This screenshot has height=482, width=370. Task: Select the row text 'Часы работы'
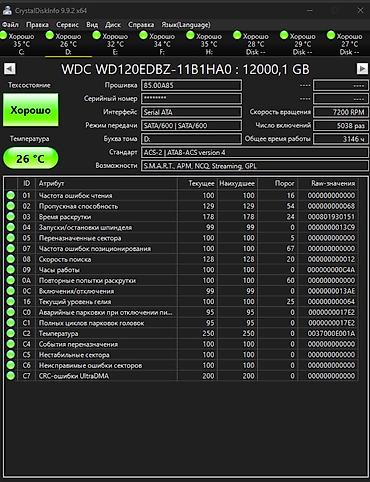(59, 270)
